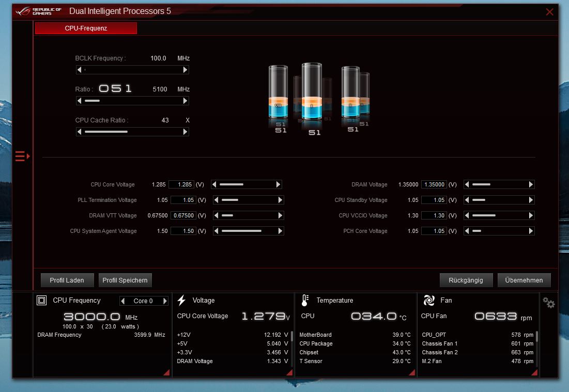Image resolution: width=569 pixels, height=392 pixels.
Task: Raise CPU Standby Voltage with right arrow
Action: click(x=531, y=200)
